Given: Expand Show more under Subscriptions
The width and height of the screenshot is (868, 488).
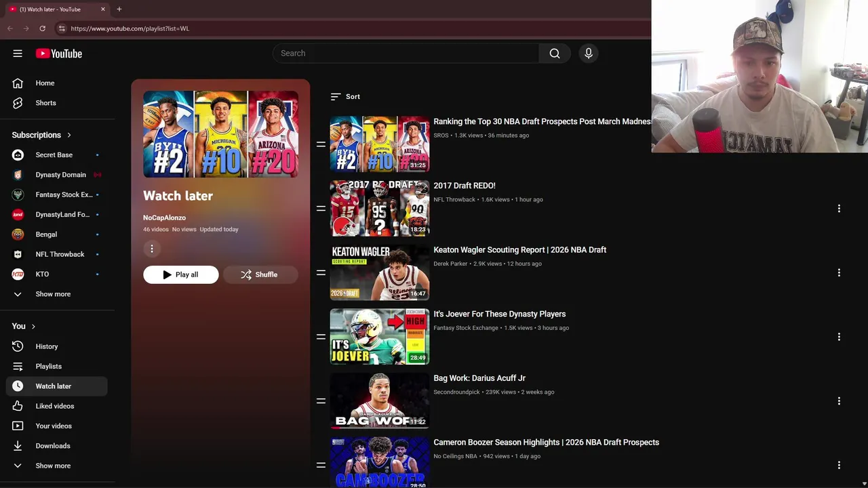Looking at the screenshot, I should coord(58,294).
